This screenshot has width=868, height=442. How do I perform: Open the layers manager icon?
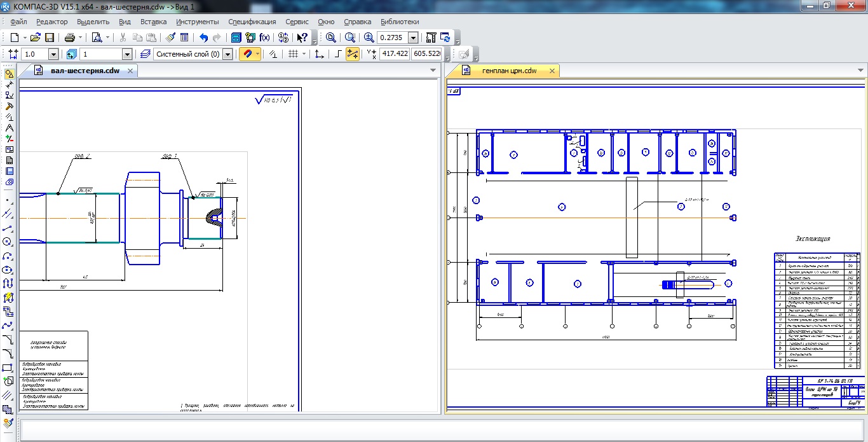(146, 54)
